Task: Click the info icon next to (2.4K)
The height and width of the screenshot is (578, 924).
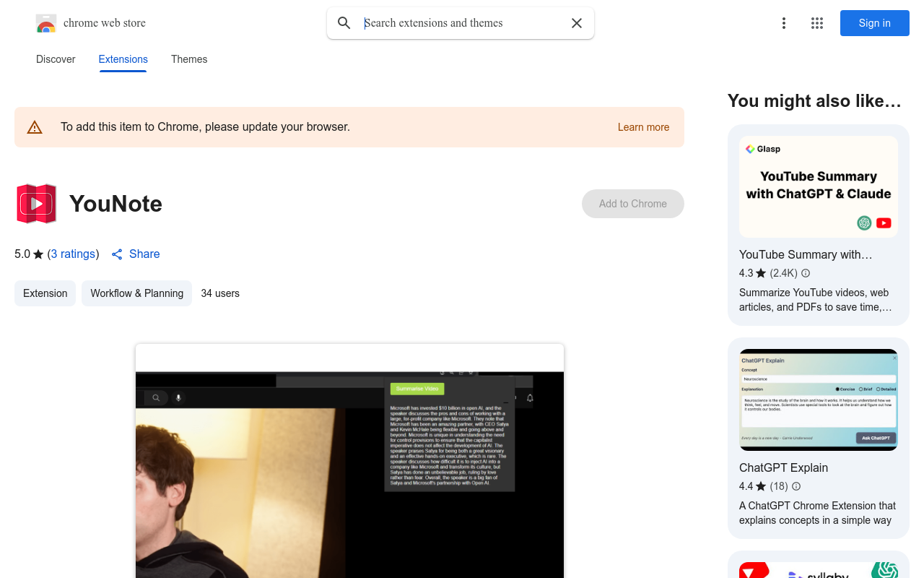Action: coord(806,273)
